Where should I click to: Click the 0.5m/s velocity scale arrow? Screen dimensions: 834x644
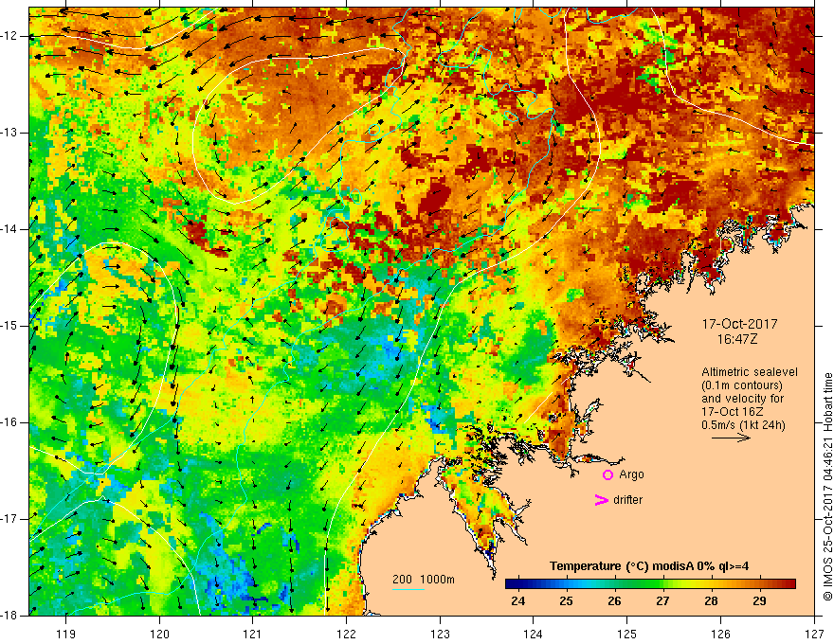point(732,438)
